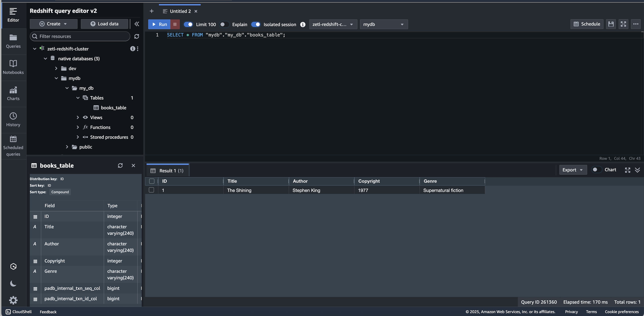644x316 pixels.
Task: Open the Export dropdown
Action: pyautogui.click(x=573, y=170)
